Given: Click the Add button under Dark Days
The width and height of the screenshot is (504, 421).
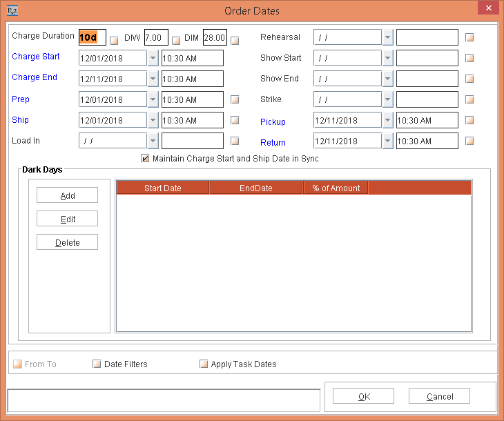Looking at the screenshot, I should tap(68, 195).
